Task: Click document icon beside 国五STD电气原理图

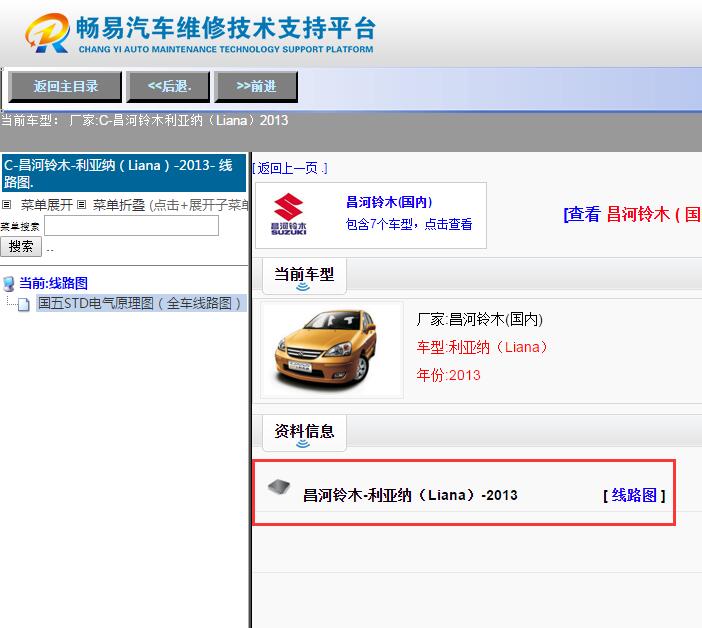Action: click(24, 304)
